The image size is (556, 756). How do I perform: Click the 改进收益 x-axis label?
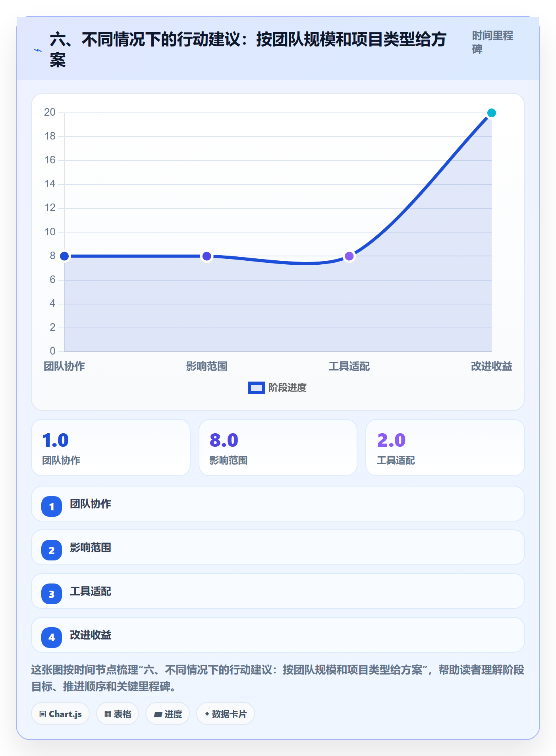(x=491, y=366)
